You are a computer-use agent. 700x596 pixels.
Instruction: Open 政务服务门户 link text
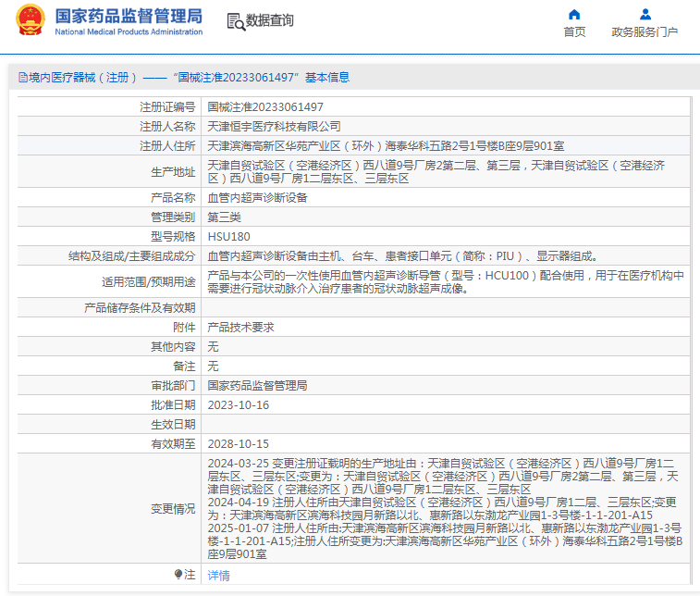(x=645, y=32)
